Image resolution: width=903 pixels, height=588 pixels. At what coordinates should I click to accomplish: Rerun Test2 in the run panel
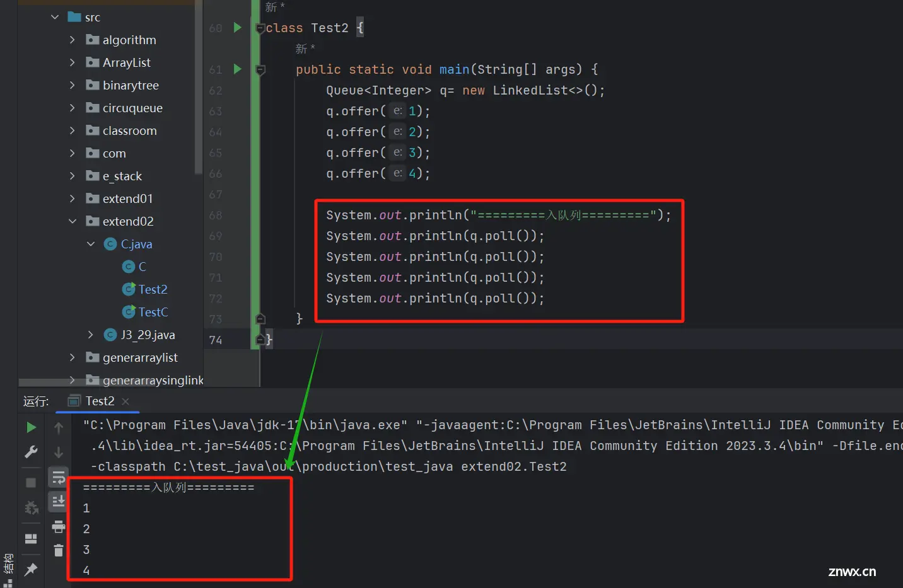point(31,427)
